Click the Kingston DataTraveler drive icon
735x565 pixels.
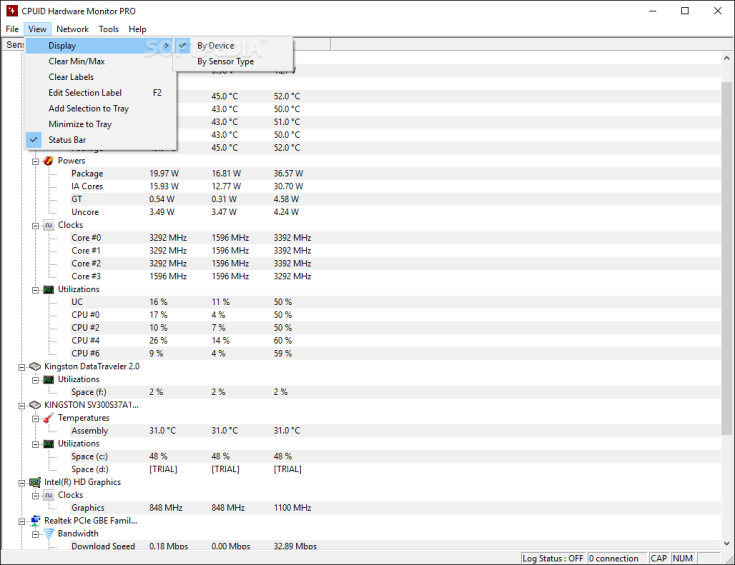coord(35,366)
